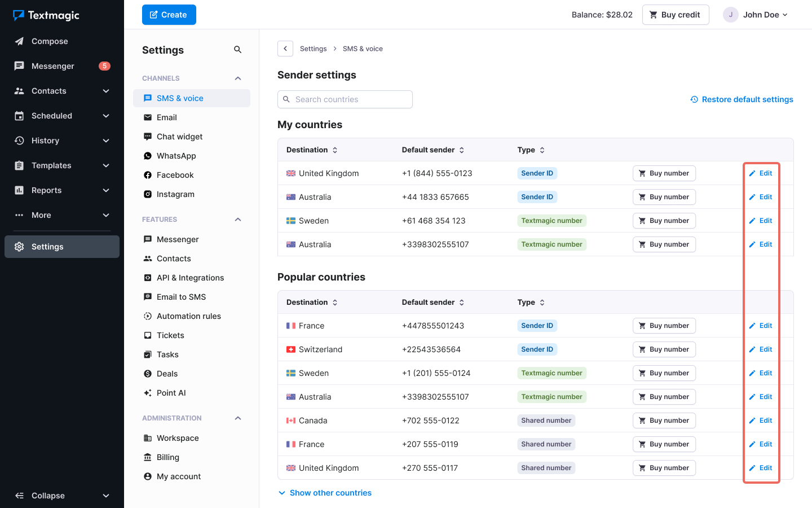Image resolution: width=812 pixels, height=508 pixels.
Task: Select Billing in administration menu
Action: pos(167,457)
